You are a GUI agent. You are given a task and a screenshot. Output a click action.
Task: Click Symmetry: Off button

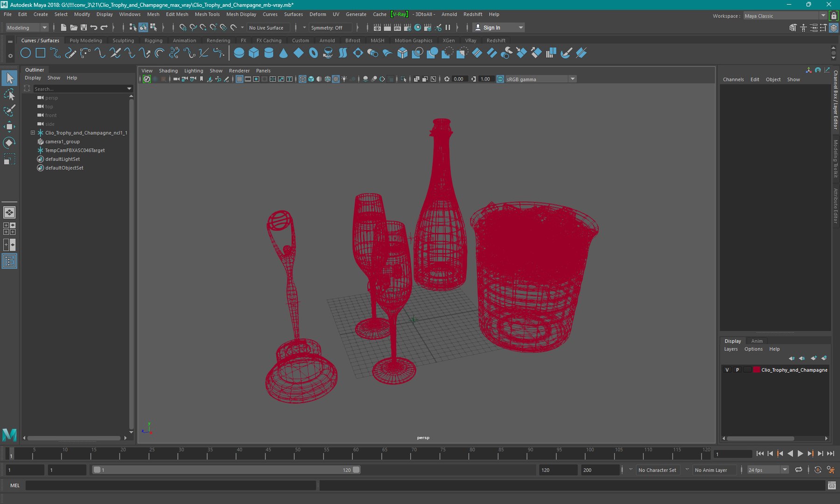330,28
